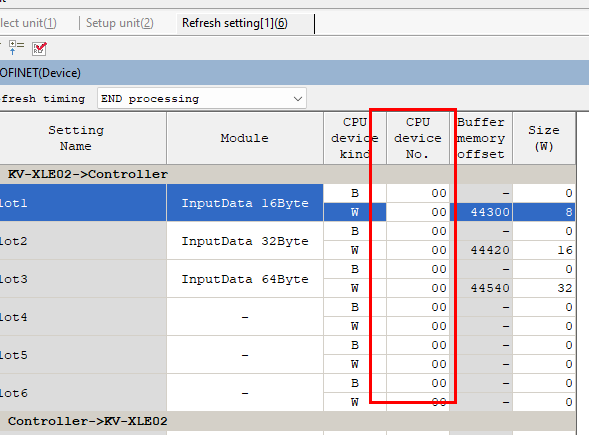
Task: Click the upward arrow list toolbar icon
Action: tap(16, 48)
